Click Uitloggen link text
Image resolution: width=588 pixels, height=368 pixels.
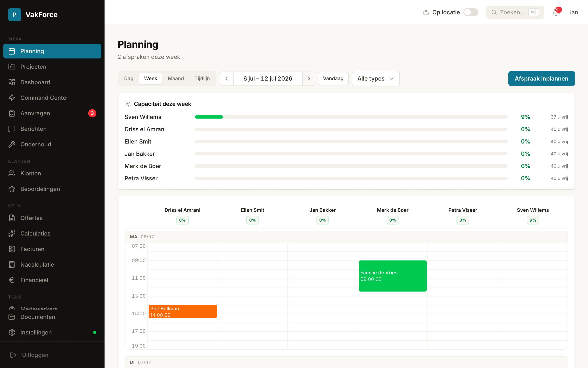coord(35,355)
